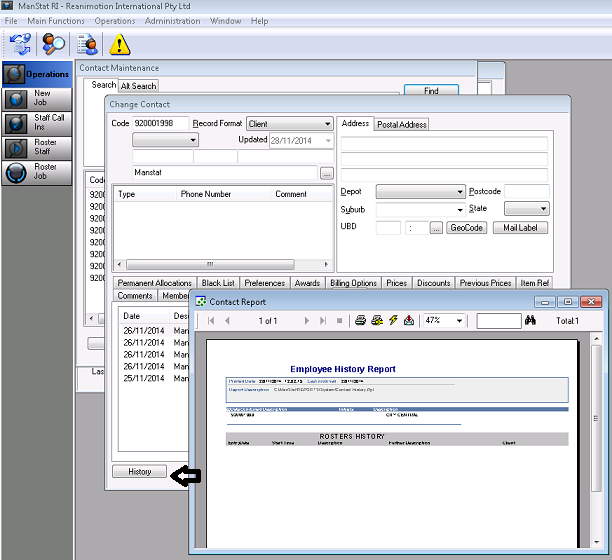Screen dimensions: 612x560
Task: Click the History button
Action: click(139, 471)
